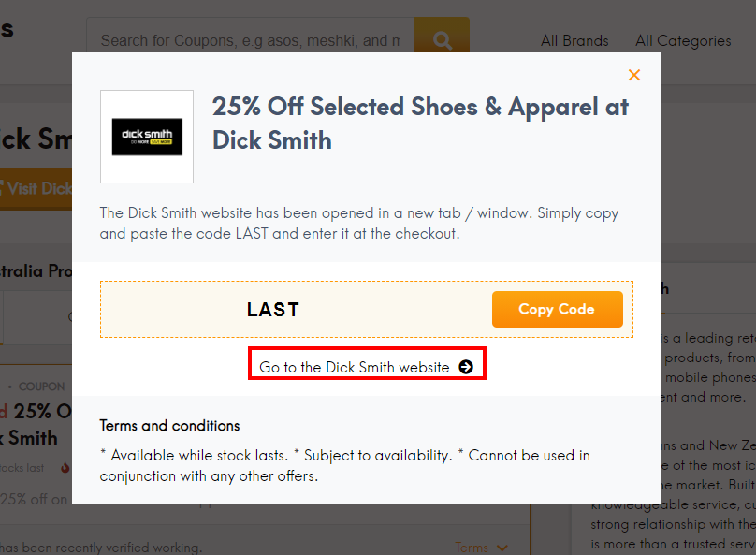Image resolution: width=756 pixels, height=555 pixels.
Task: Dismiss the coupon popup with the orange X
Action: point(634,75)
